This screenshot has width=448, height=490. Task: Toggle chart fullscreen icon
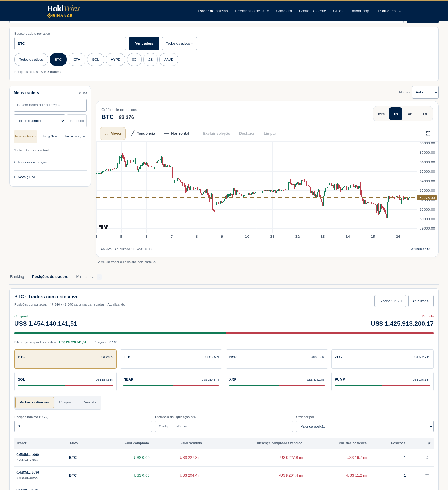coord(428,133)
